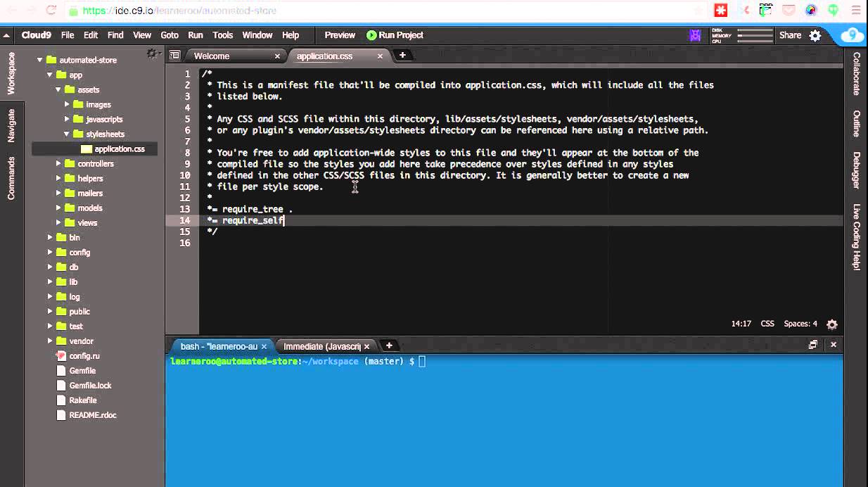Maximize the terminal pane icon
The width and height of the screenshot is (868, 487).
point(813,345)
